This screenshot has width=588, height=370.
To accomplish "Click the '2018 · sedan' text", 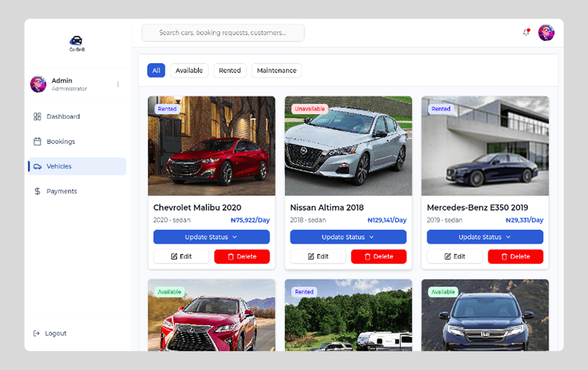I will [308, 220].
